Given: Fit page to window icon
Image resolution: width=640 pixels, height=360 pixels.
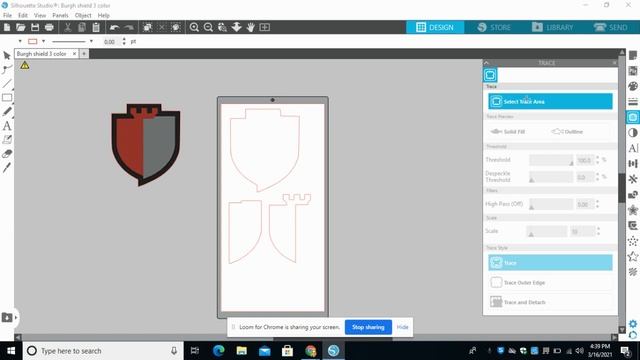Looking at the screenshot, I should pyautogui.click(x=265, y=27).
